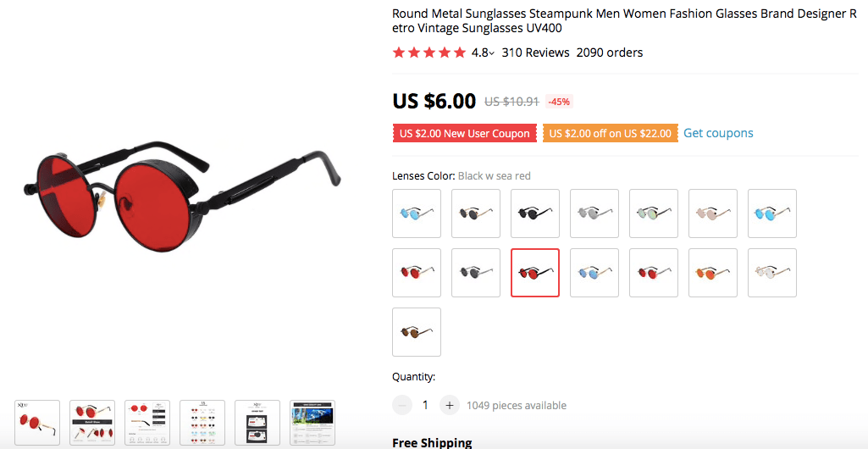This screenshot has width=868, height=449.
Task: Increase quantity with the plus button
Action: coord(450,405)
